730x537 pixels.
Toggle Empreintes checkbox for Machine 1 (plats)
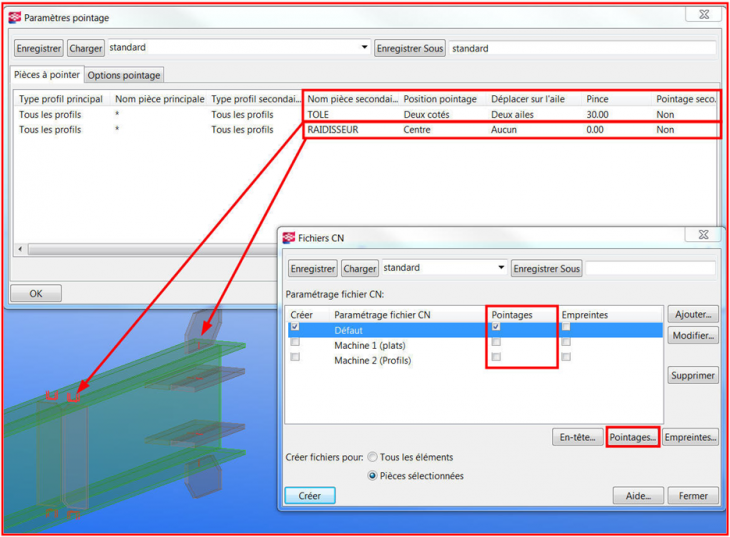point(566,342)
